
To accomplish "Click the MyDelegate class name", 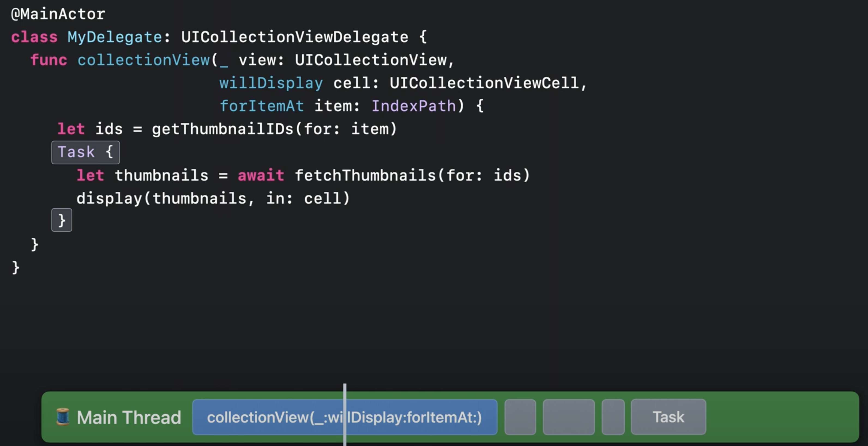I will click(114, 37).
